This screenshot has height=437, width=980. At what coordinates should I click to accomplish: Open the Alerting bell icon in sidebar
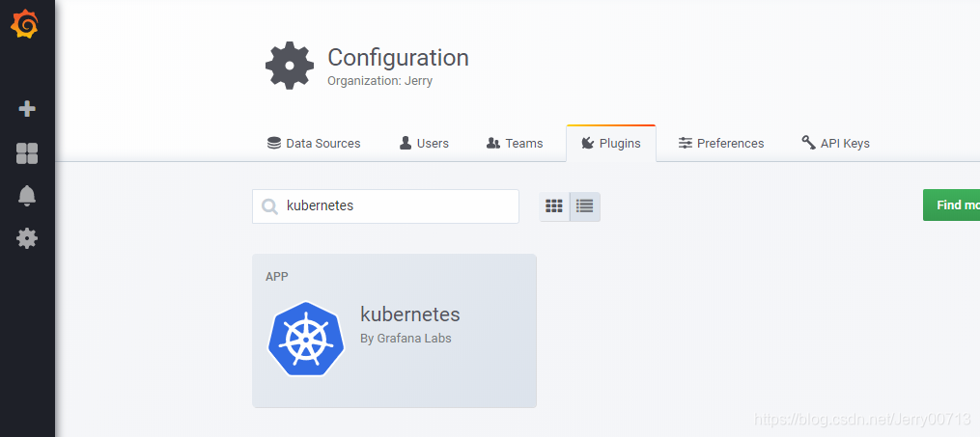click(x=27, y=196)
